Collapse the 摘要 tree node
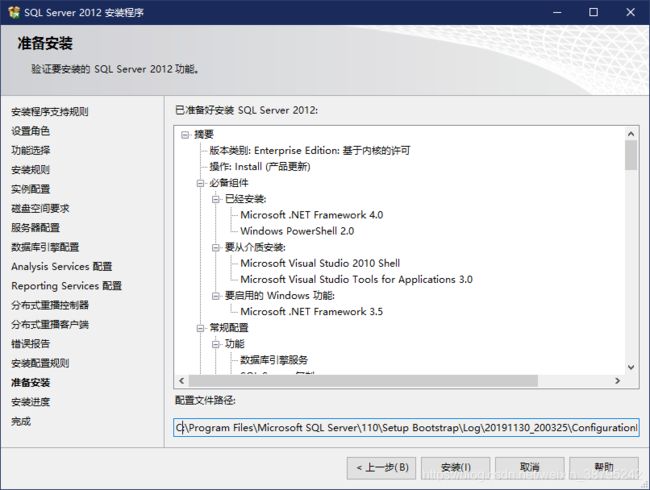The height and width of the screenshot is (490, 650). click(x=185, y=135)
